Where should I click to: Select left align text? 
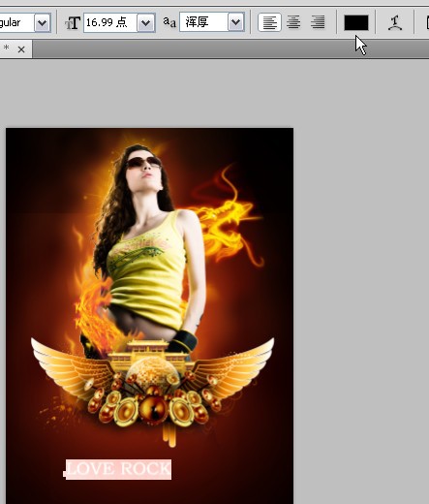[x=269, y=22]
